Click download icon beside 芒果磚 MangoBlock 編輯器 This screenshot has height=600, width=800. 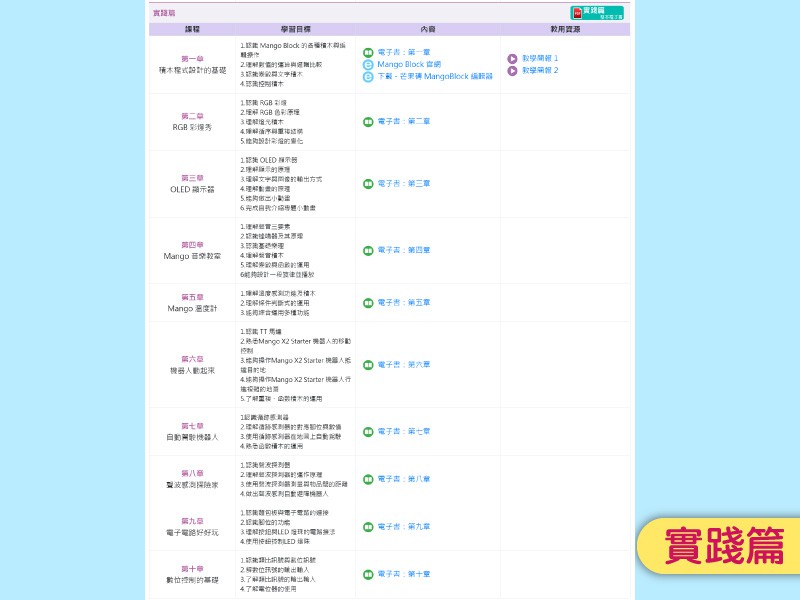click(368, 76)
